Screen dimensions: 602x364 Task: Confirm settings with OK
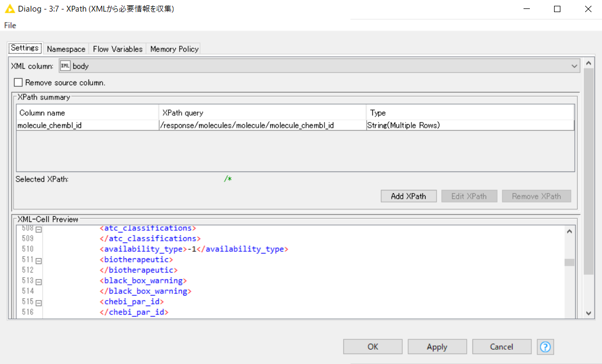pos(372,347)
